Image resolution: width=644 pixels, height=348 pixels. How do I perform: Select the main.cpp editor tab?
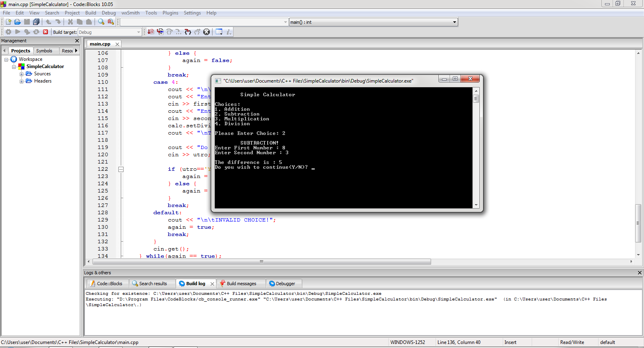point(100,44)
